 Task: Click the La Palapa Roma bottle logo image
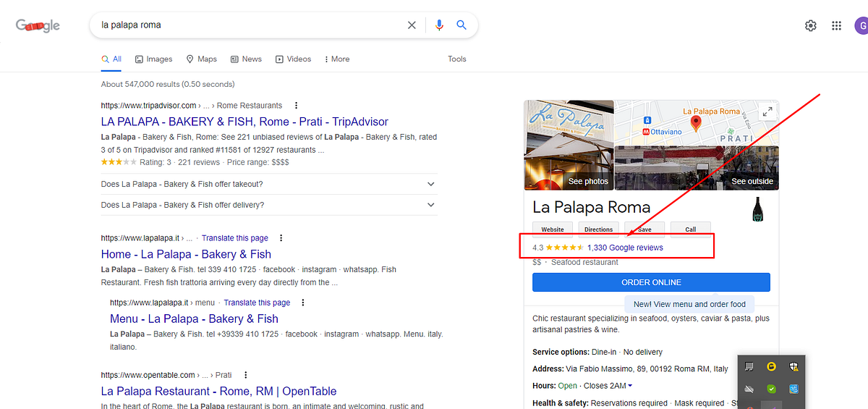tap(758, 209)
